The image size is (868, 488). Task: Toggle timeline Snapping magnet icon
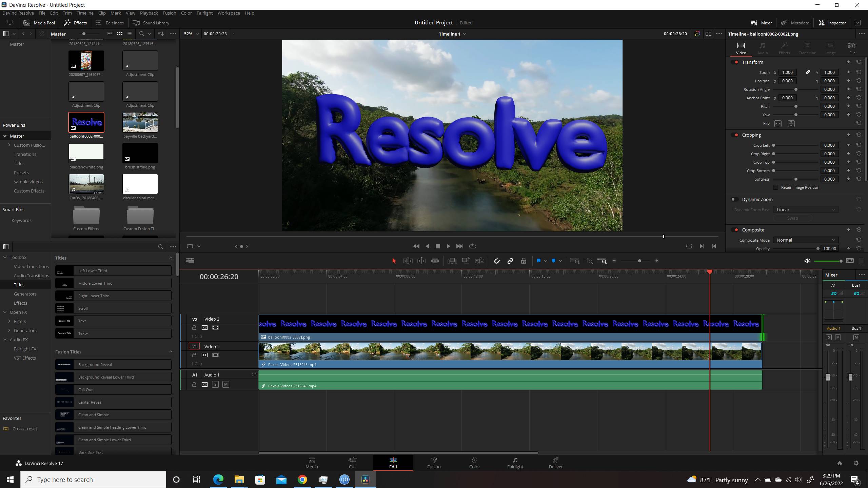point(497,261)
